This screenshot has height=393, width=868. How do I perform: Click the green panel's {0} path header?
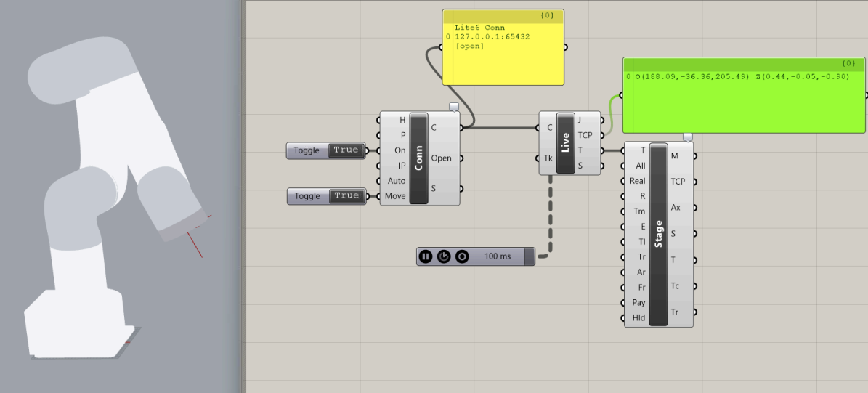(x=849, y=63)
